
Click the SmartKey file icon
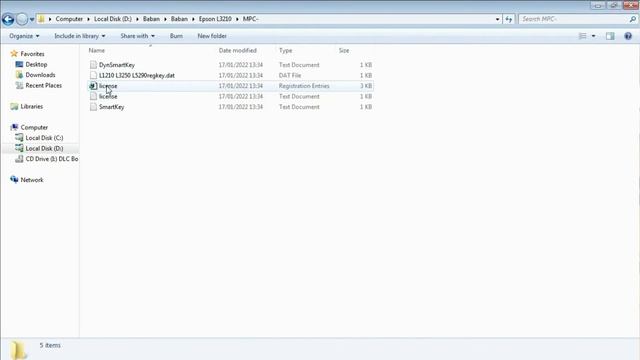pyautogui.click(x=93, y=107)
